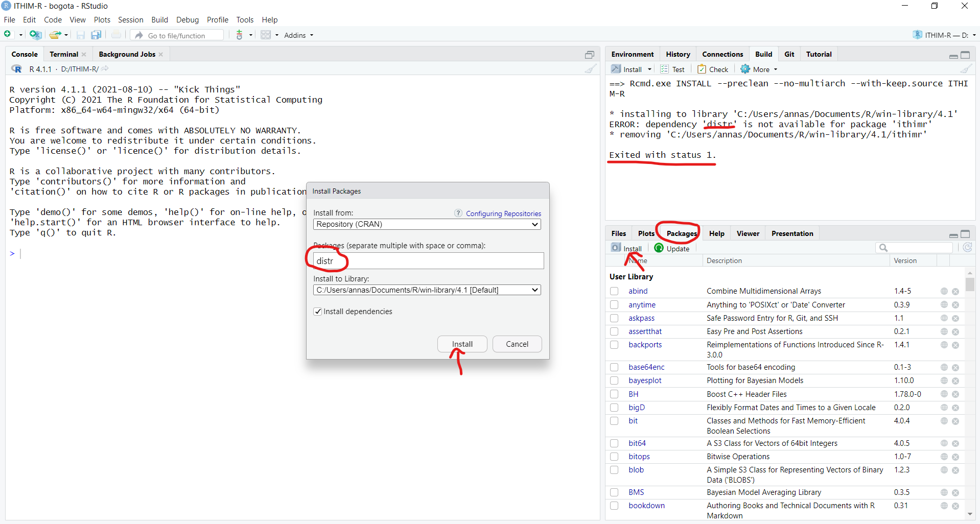Expand the Install to Library dropdown
The width and height of the screenshot is (980, 524).
point(427,290)
